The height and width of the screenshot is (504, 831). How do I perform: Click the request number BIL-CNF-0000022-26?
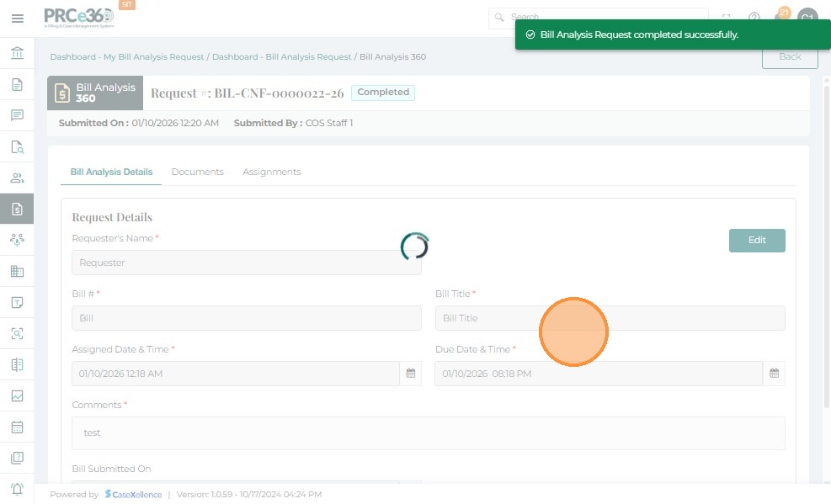coord(279,93)
